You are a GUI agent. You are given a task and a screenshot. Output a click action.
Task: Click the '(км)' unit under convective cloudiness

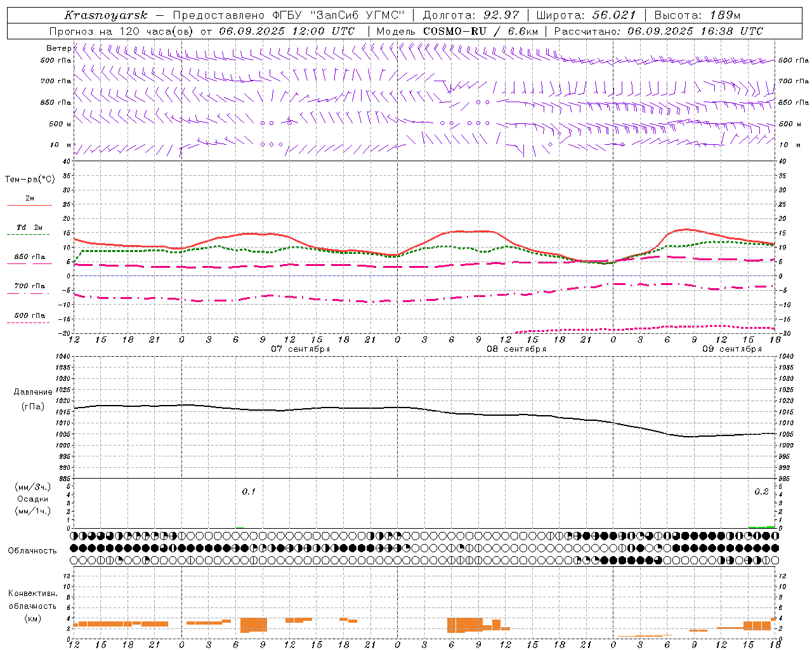point(33,618)
